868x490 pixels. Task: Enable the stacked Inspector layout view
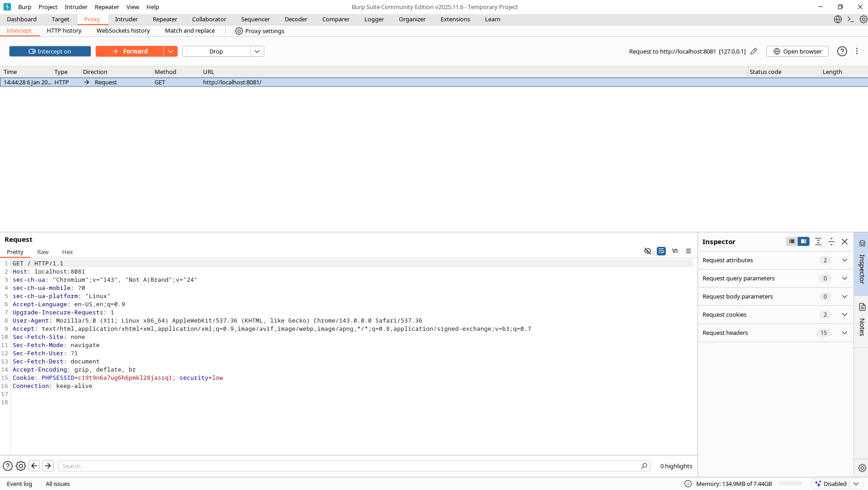point(791,241)
